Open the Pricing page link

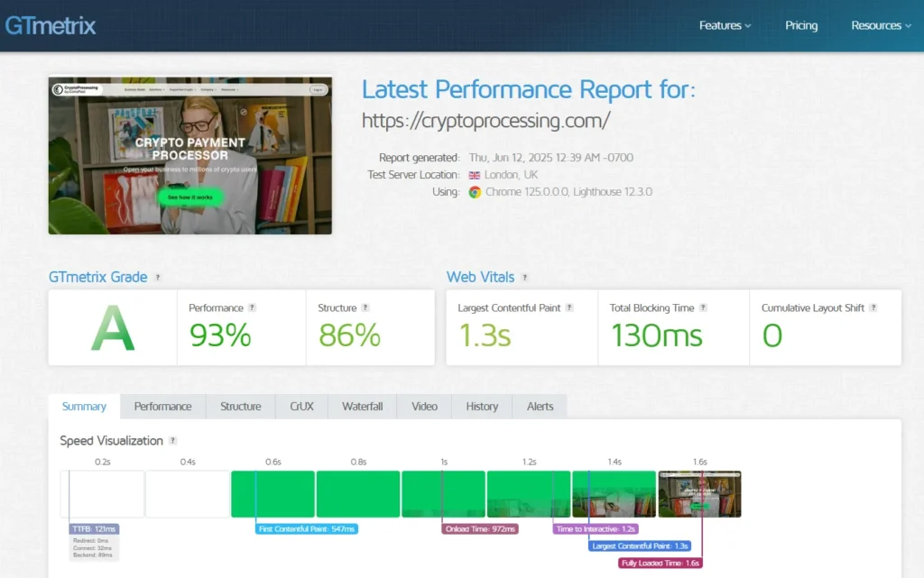(801, 25)
